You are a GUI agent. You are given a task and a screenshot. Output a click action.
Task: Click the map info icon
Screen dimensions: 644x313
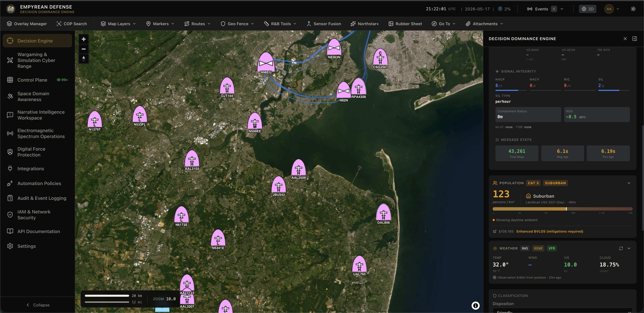tap(475, 305)
